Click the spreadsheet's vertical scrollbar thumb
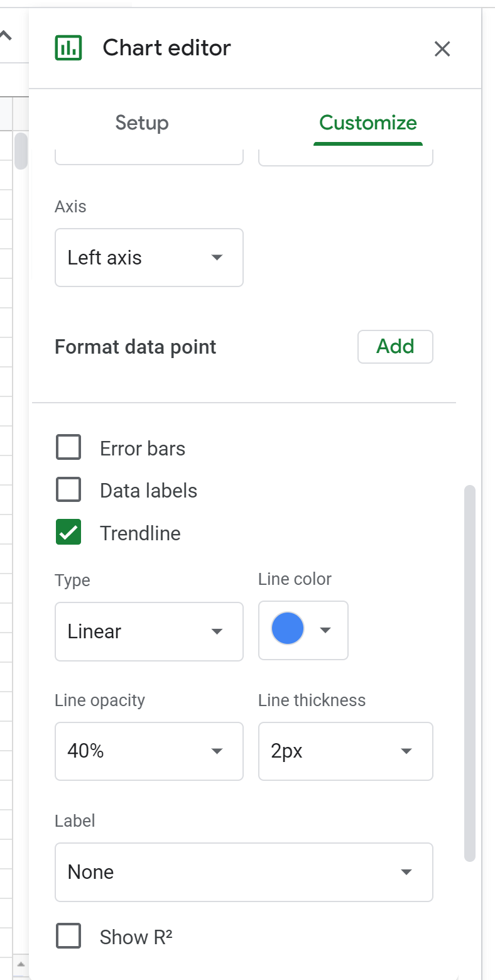The height and width of the screenshot is (980, 495). tap(21, 151)
